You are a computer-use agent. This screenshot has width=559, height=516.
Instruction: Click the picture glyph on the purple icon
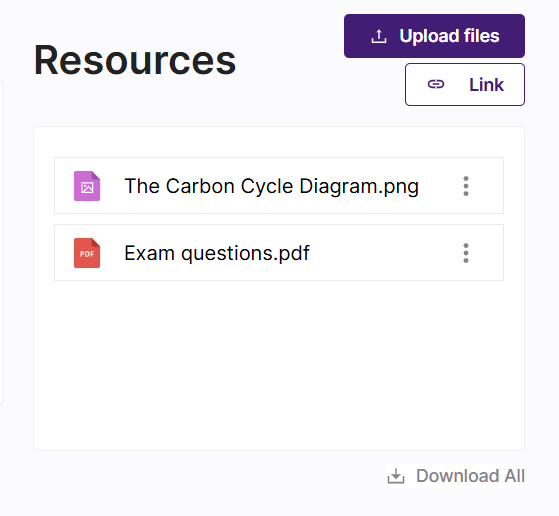pyautogui.click(x=87, y=187)
